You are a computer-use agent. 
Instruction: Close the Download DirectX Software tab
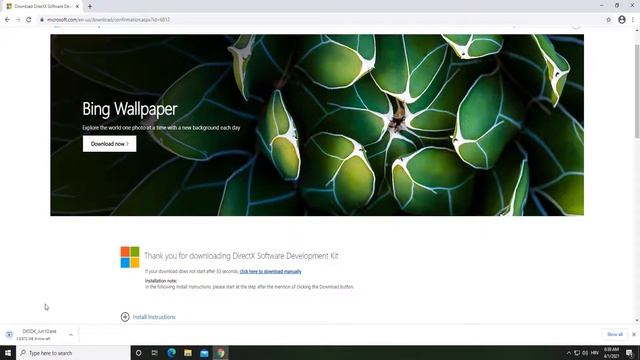coord(77,6)
